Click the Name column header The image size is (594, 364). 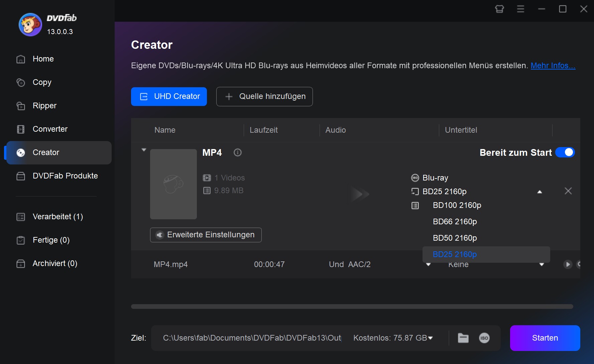point(165,130)
